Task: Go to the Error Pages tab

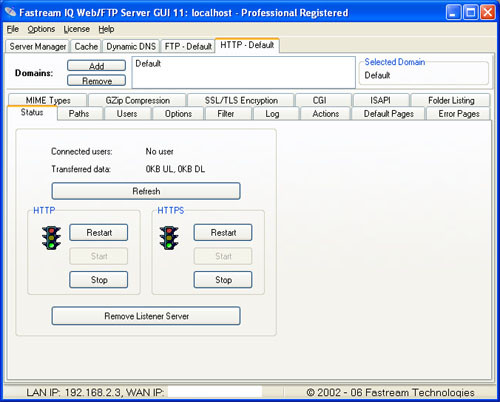Action: click(x=459, y=114)
